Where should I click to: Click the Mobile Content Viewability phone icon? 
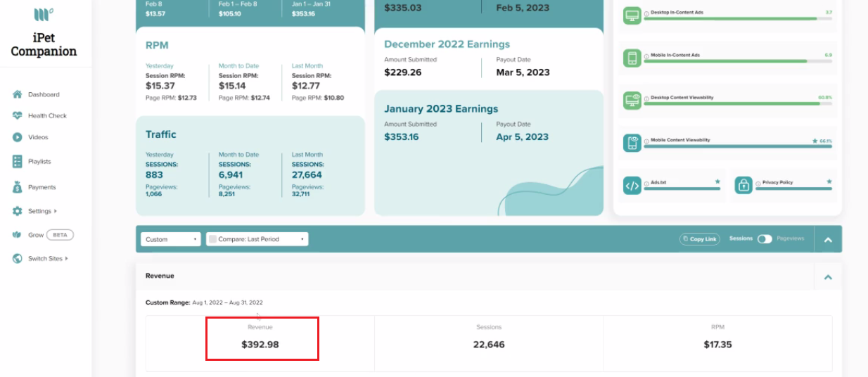click(632, 143)
